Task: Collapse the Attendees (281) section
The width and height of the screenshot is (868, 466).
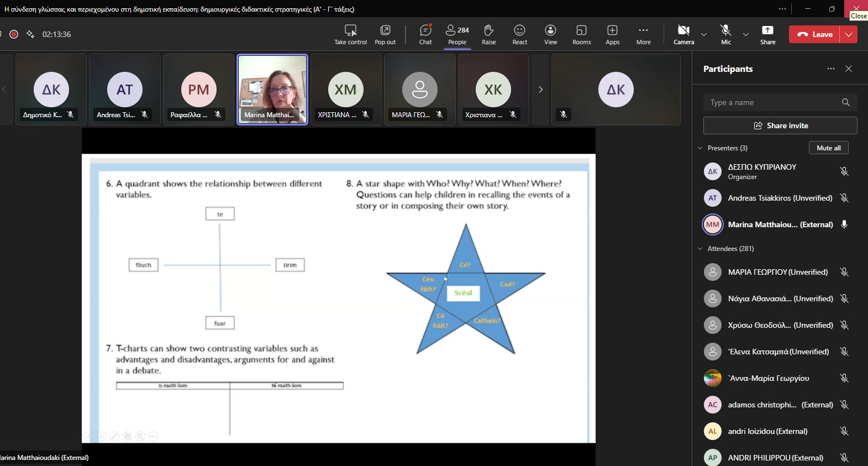Action: (x=700, y=249)
